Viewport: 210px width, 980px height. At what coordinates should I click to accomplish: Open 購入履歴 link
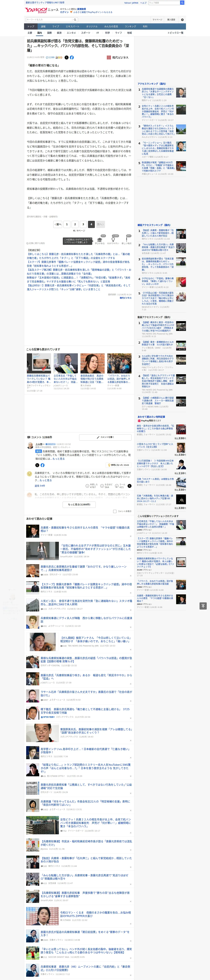[x=171, y=20]
